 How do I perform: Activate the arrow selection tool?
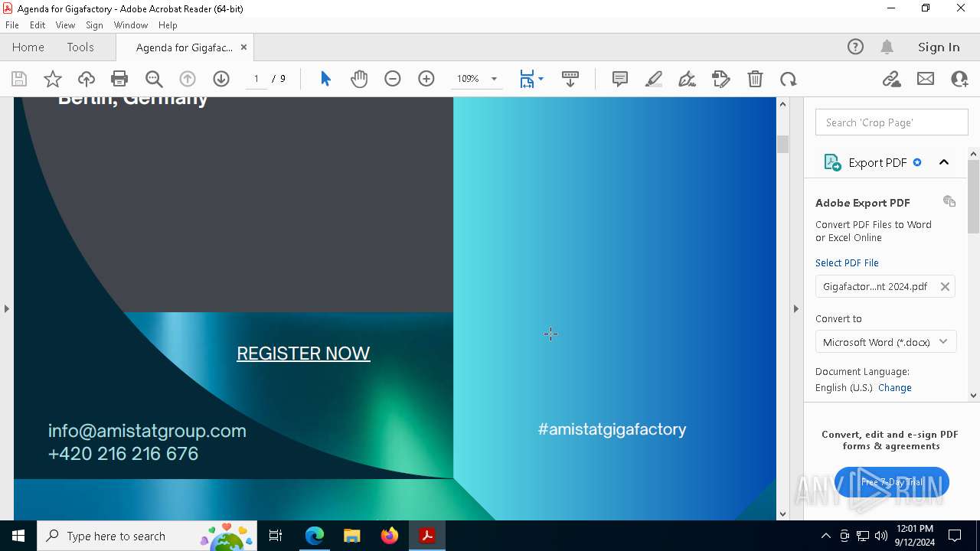325,79
